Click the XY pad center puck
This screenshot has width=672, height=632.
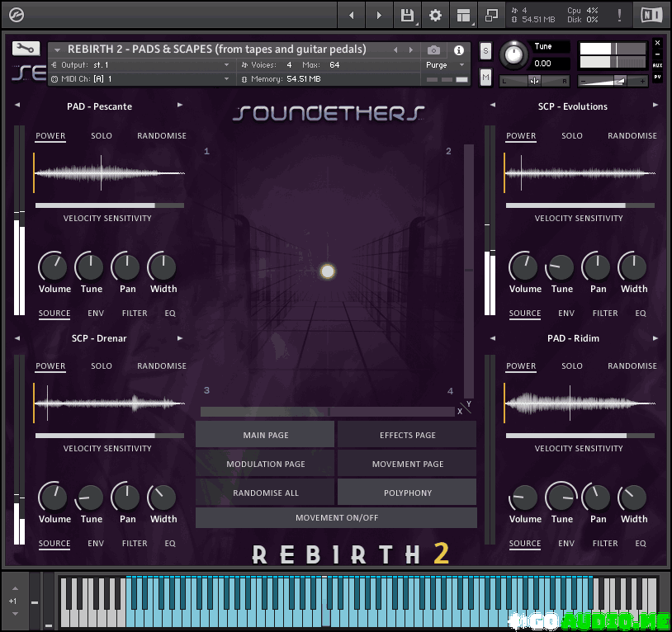click(x=328, y=271)
